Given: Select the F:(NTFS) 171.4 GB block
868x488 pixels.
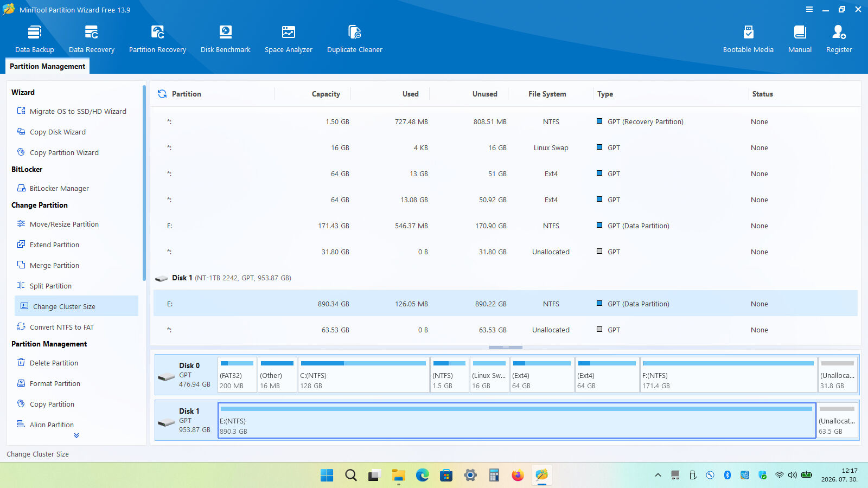Looking at the screenshot, I should tap(729, 374).
